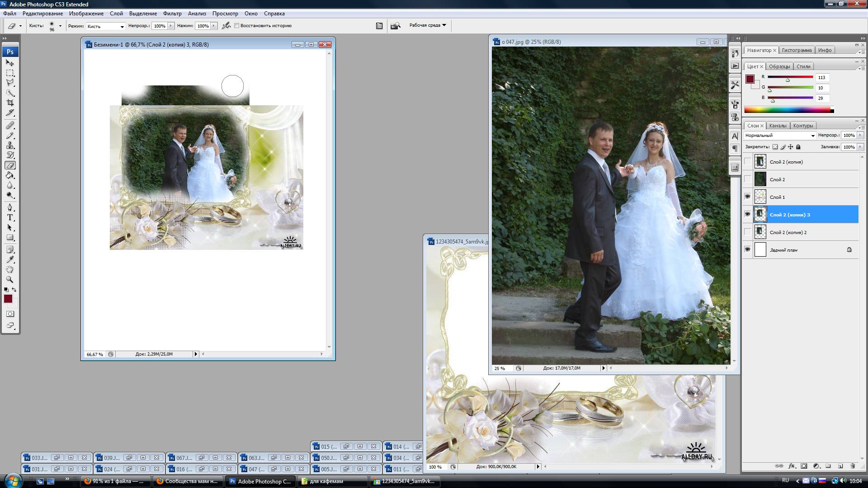The image size is (868, 488).
Task: Open the Фильтр menu
Action: (172, 14)
